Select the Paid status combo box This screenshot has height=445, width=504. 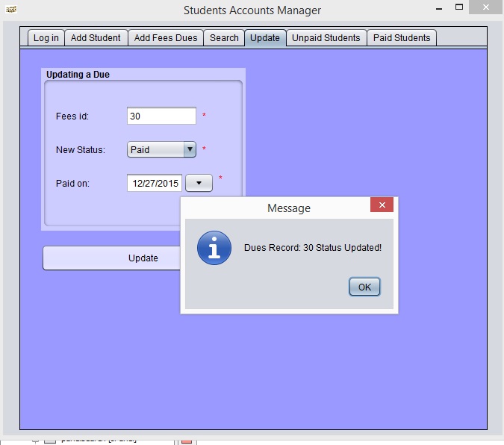point(161,149)
